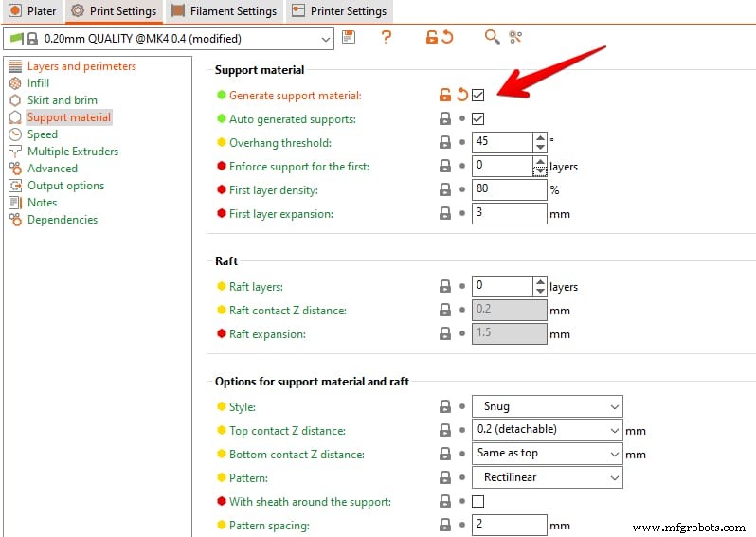Open Bottom contact Z distance dropdown

548,454
